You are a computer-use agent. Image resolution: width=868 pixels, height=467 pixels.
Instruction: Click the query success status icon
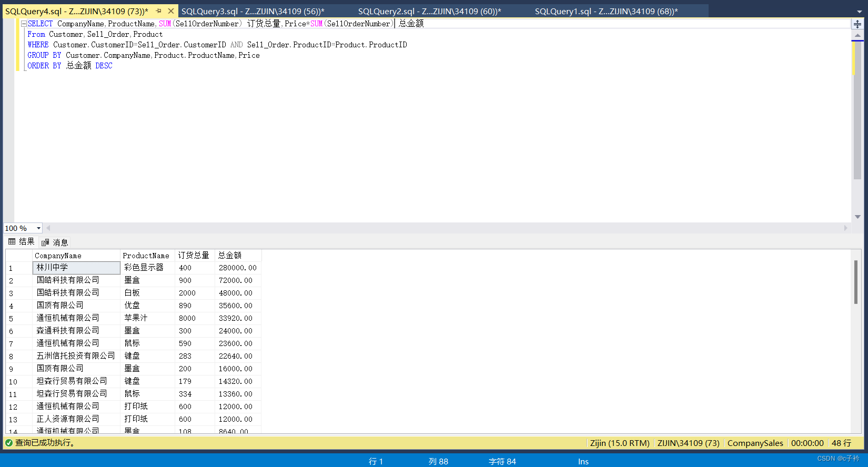coord(9,443)
